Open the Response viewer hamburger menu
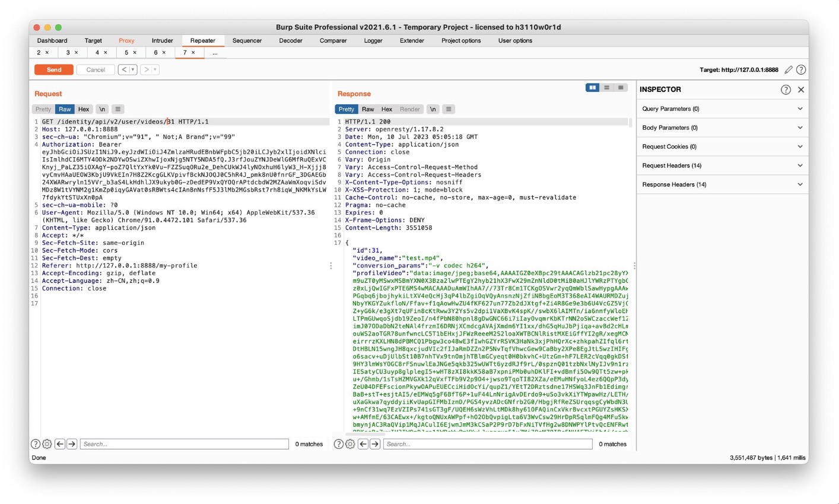Screen dimensions: 839x504 point(449,109)
